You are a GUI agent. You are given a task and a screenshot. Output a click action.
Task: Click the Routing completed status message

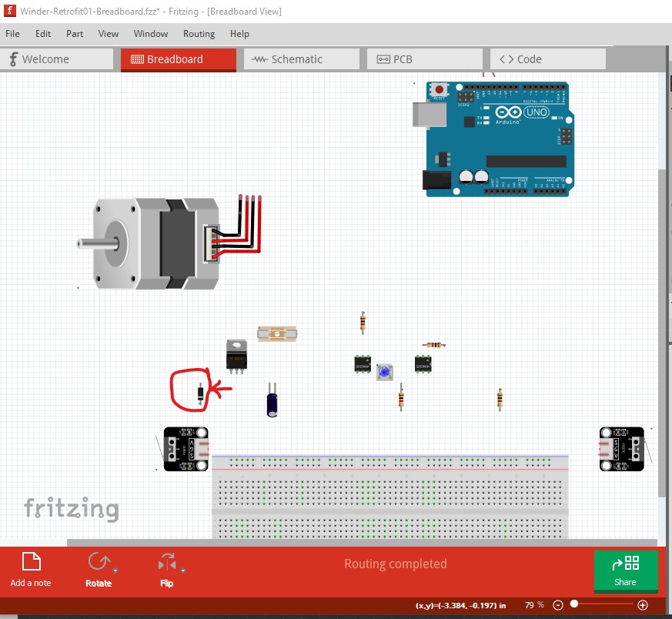coord(395,564)
